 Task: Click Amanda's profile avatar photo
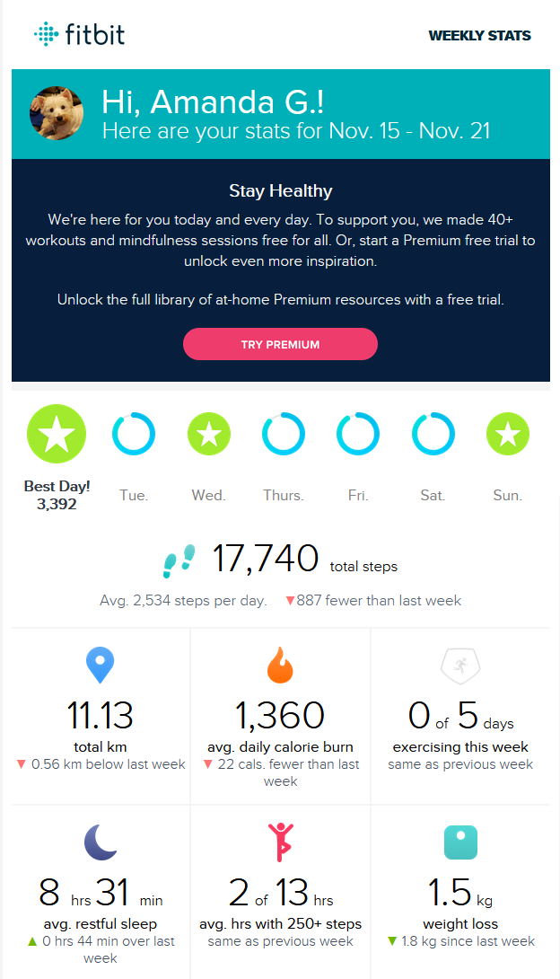tap(57, 113)
